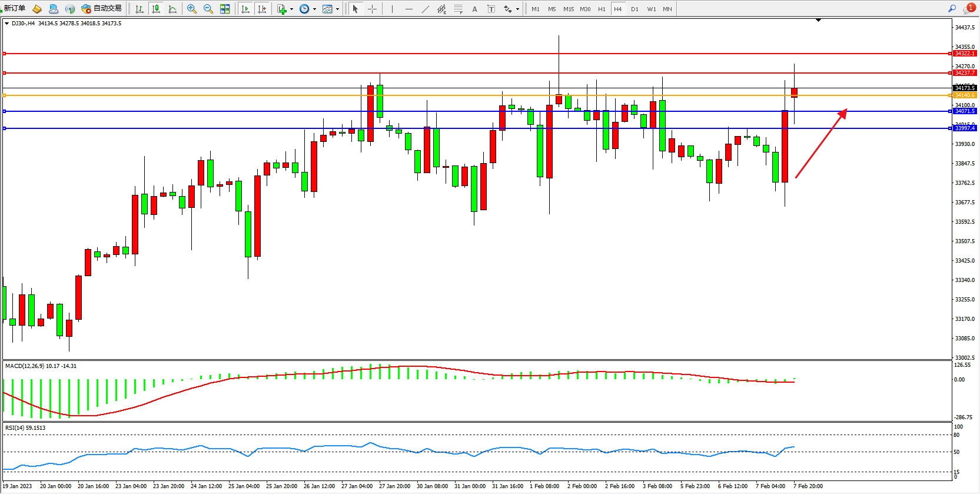Screen dimensions: 980x494
Task: Choose the equidistant channel tool
Action: point(441,9)
